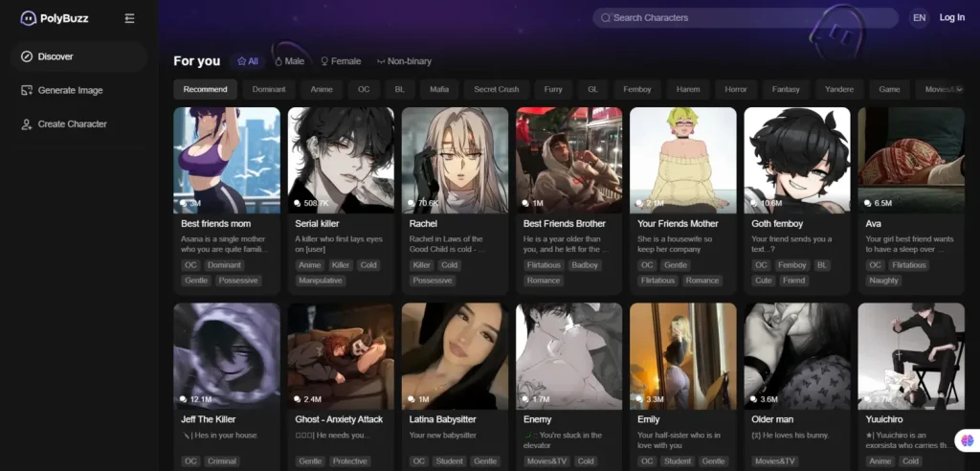Click the search magnifier icon
Image resolution: width=980 pixels, height=471 pixels.
(605, 18)
